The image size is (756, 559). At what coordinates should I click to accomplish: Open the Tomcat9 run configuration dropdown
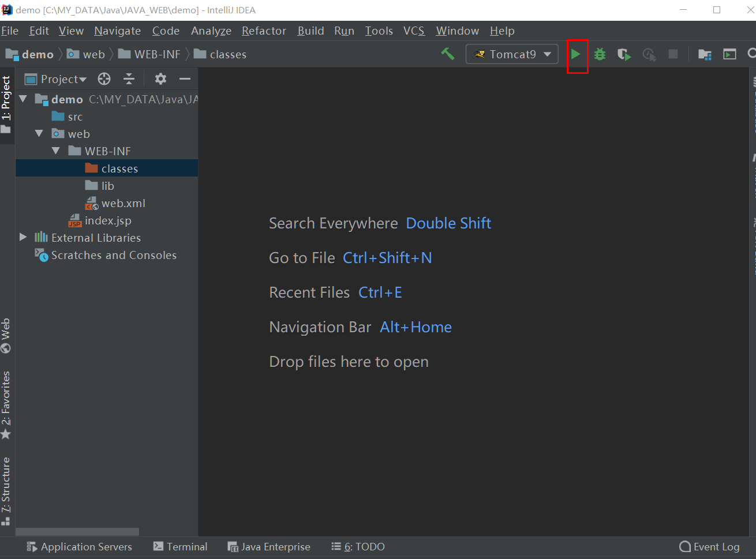512,54
